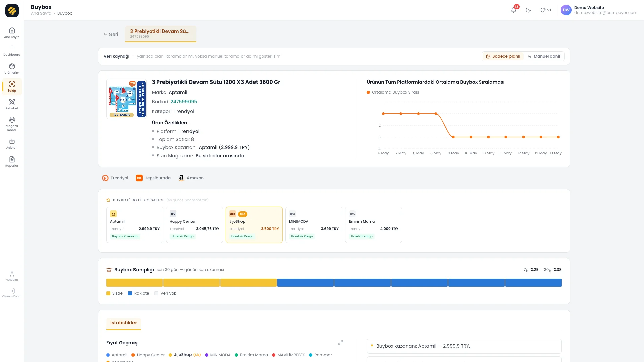Toggle dark mode moon icon
644x362 pixels.
(x=528, y=10)
